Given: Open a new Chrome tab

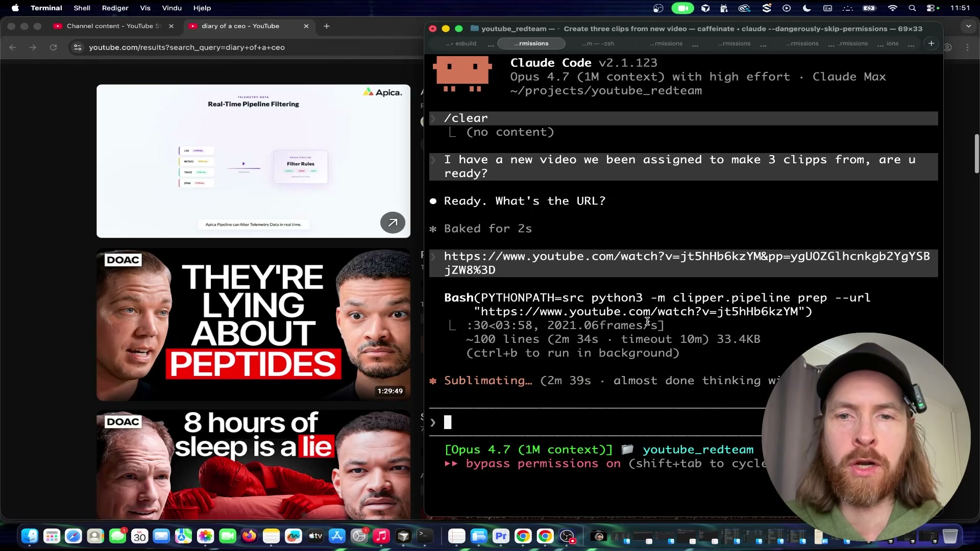Looking at the screenshot, I should pos(327,26).
